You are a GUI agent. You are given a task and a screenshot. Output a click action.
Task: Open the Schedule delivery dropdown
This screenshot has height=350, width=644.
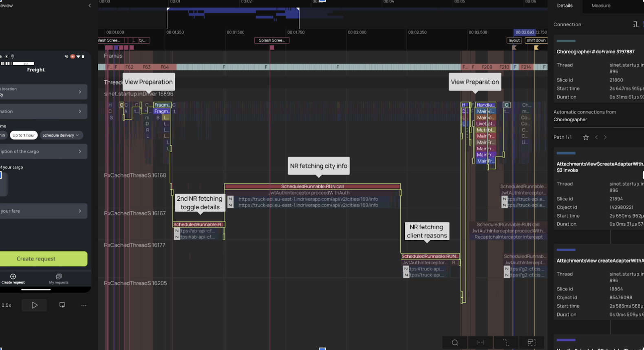tap(61, 135)
